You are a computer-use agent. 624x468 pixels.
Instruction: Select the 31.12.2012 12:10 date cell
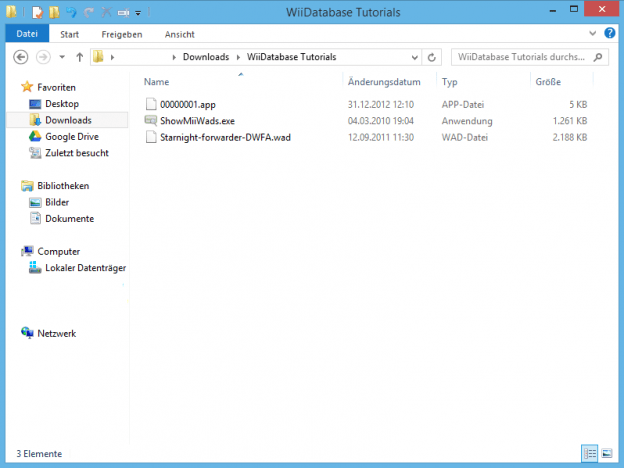click(x=381, y=105)
